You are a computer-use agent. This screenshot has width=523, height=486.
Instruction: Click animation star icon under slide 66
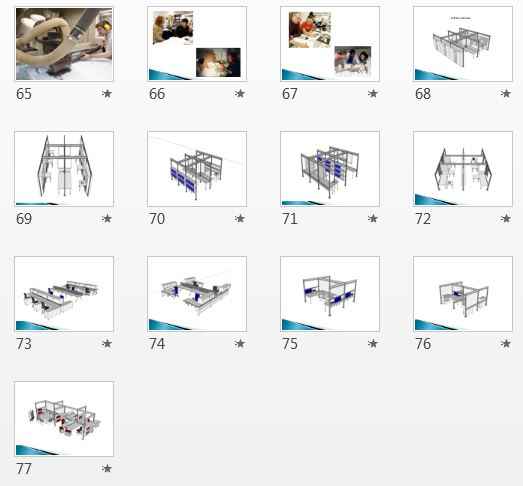[x=239, y=94]
